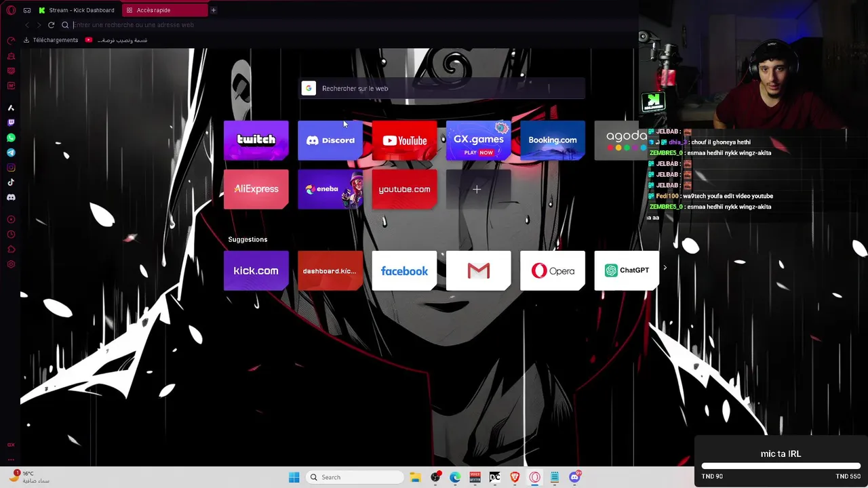868x488 pixels.
Task: Click the Suggestions heading
Action: click(x=248, y=239)
